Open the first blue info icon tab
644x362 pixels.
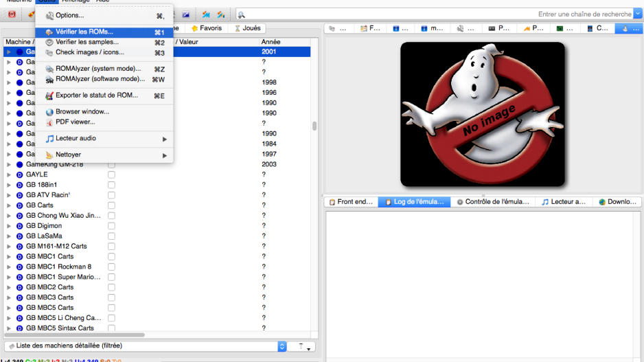click(400, 28)
